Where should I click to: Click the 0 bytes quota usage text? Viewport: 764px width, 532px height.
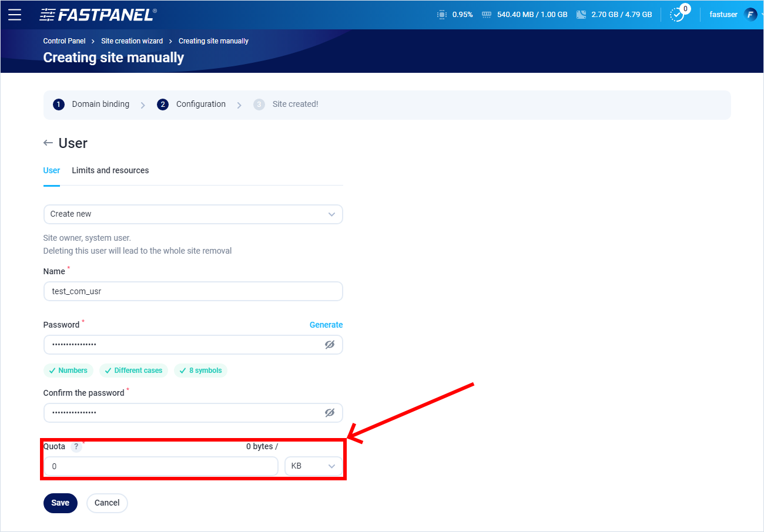tap(262, 447)
